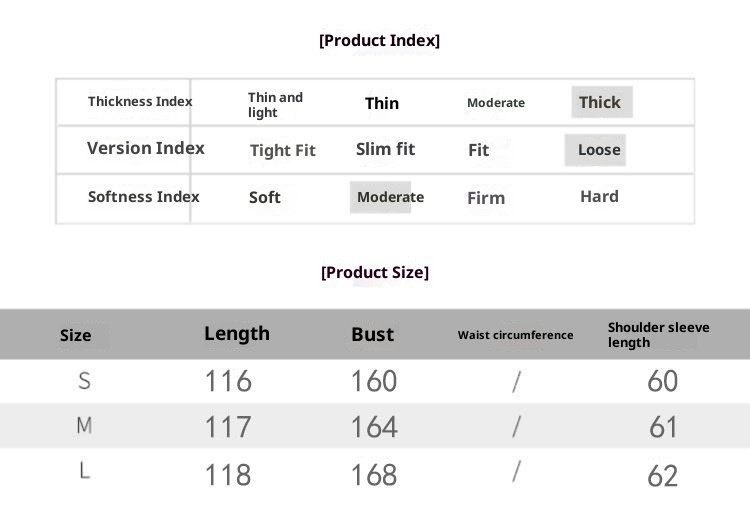Click the Thickness Index row label
This screenshot has width=750, height=516.
click(x=140, y=102)
